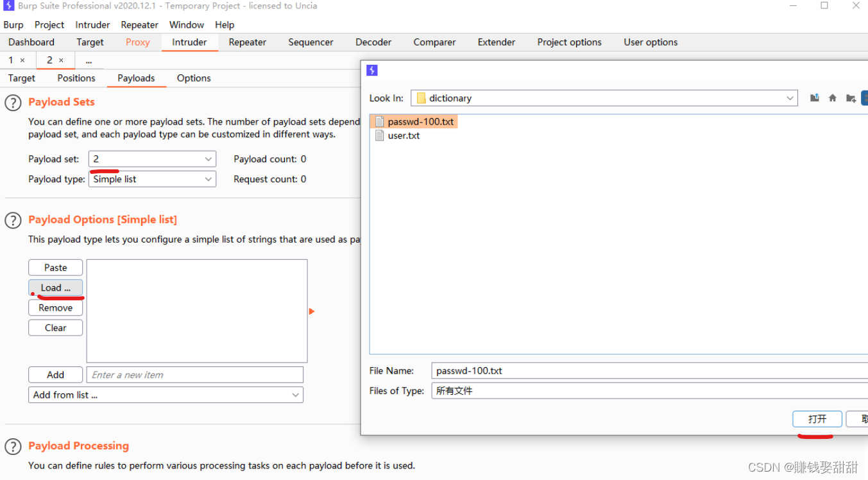Expand the Look In folder dropdown
The width and height of the screenshot is (868, 480).
790,98
